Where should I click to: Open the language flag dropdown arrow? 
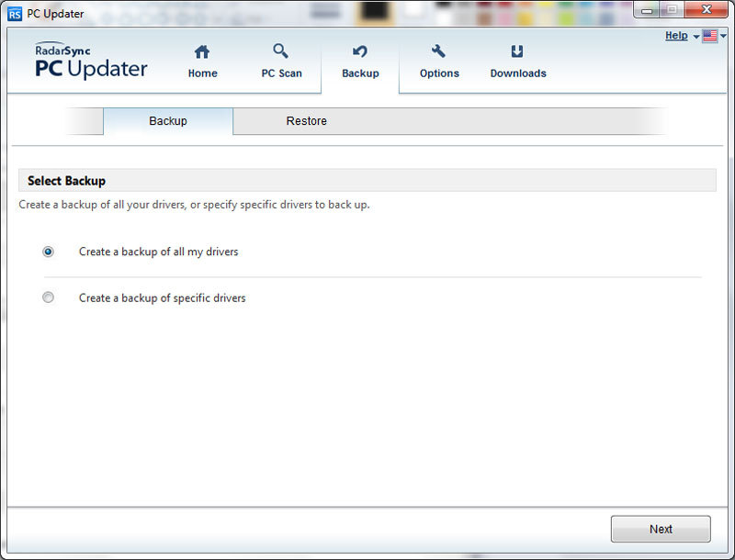pos(723,36)
